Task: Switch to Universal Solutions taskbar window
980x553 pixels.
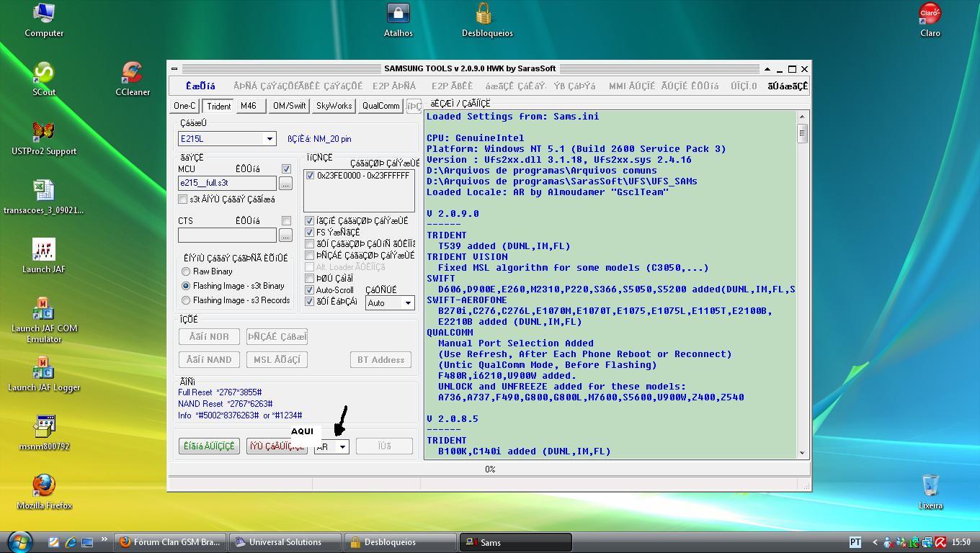Action: (286, 542)
